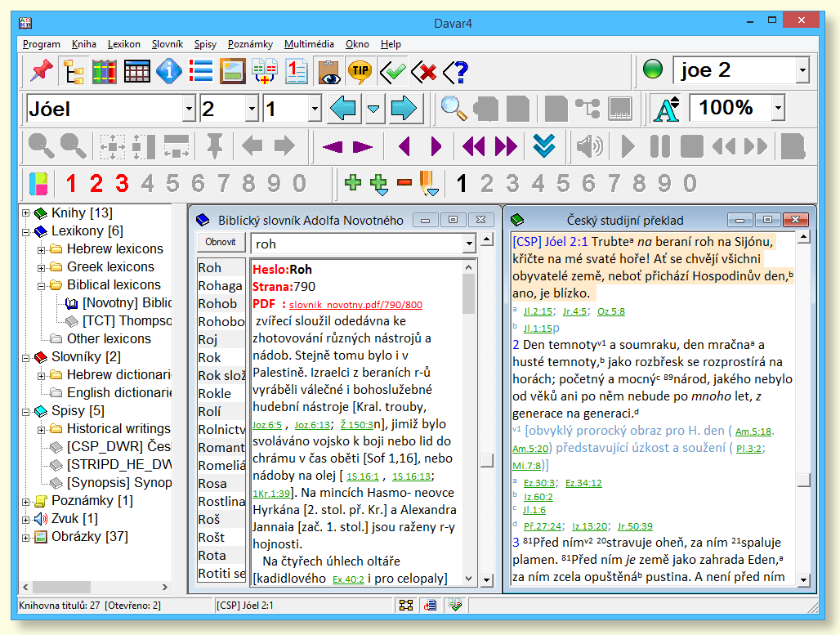Screen dimensions: 840x635
Task: Open the Jóel book name dropdown
Action: 189,109
